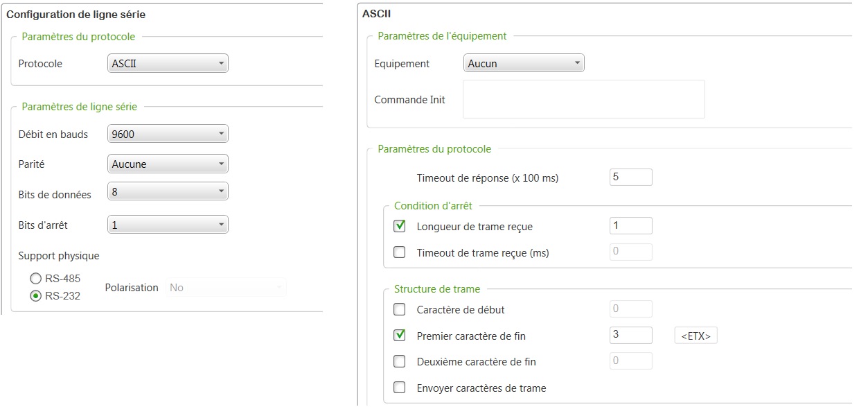The height and width of the screenshot is (407, 868).
Task: Uncheck Premier caractère de fin checkbox
Action: pyautogui.click(x=400, y=336)
